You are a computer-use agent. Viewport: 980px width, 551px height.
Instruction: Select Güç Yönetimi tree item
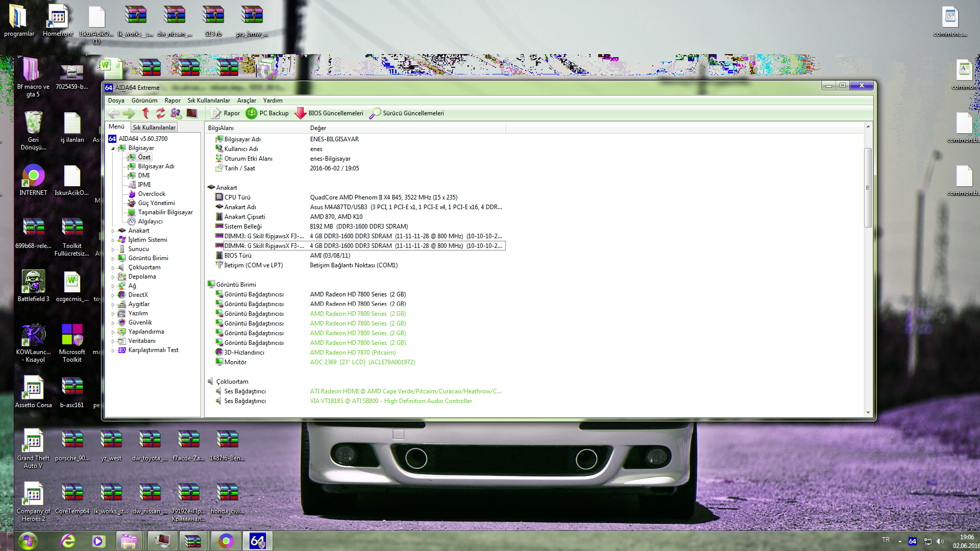point(156,203)
